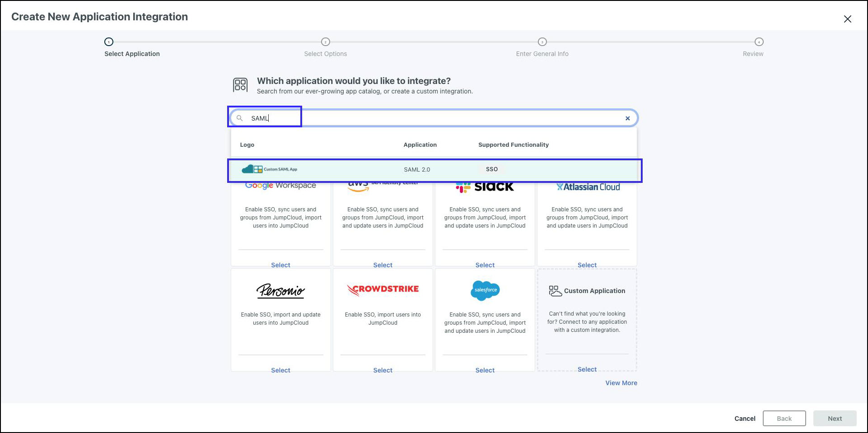This screenshot has height=433, width=868.
Task: Click the Next button
Action: pos(835,419)
